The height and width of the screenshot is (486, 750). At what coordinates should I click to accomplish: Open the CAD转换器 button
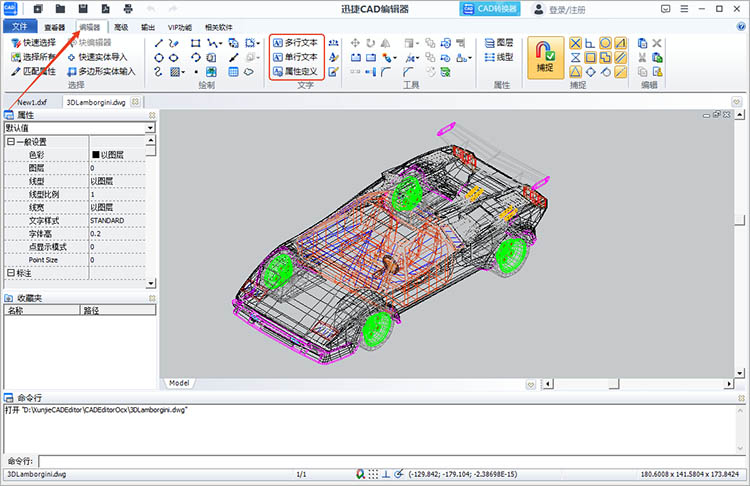[x=490, y=9]
